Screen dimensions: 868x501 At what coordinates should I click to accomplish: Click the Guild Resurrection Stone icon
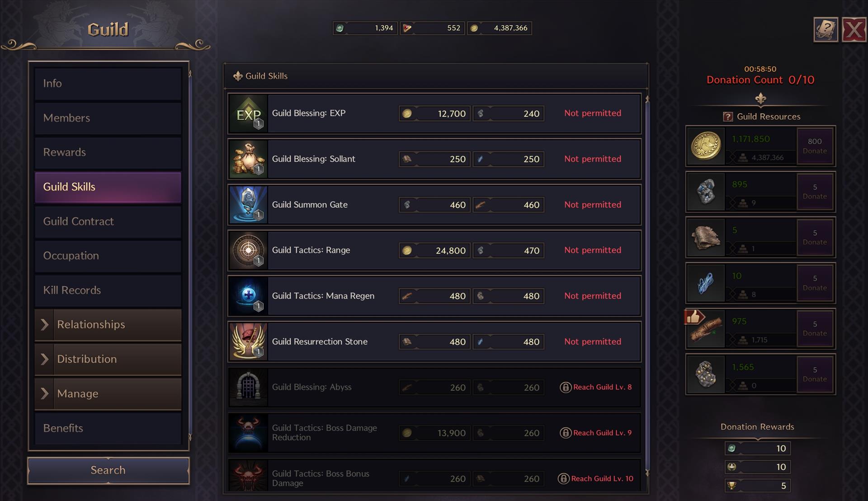point(248,342)
